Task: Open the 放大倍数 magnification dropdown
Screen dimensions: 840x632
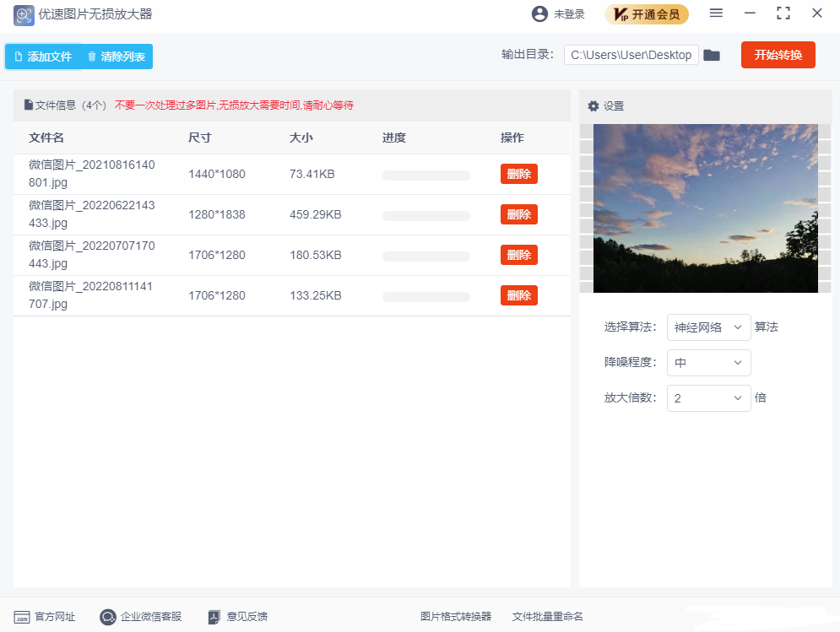Action: tap(708, 397)
